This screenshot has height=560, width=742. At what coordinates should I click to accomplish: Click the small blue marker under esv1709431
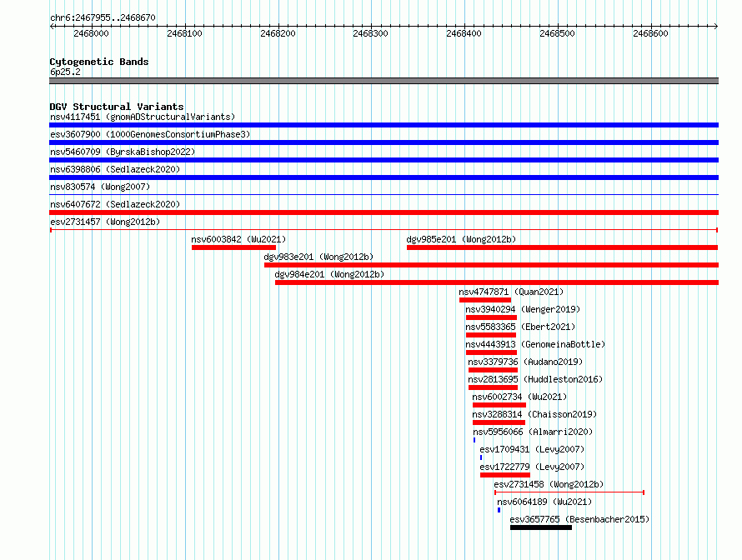(x=481, y=457)
